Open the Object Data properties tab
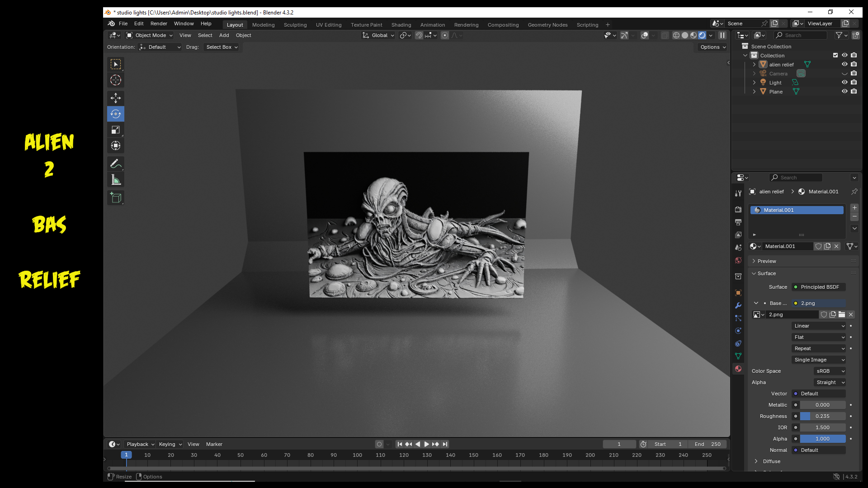868x488 pixels. (738, 356)
